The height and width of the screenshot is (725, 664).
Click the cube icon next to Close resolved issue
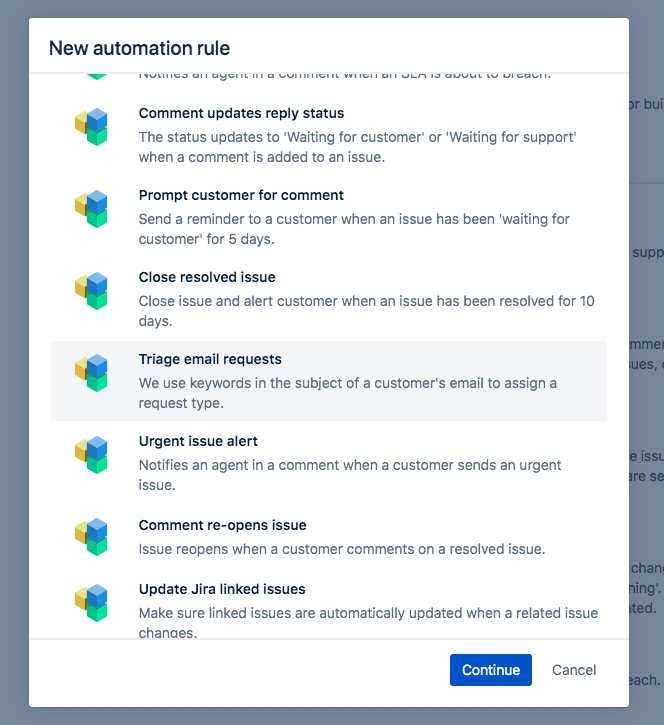[x=91, y=290]
